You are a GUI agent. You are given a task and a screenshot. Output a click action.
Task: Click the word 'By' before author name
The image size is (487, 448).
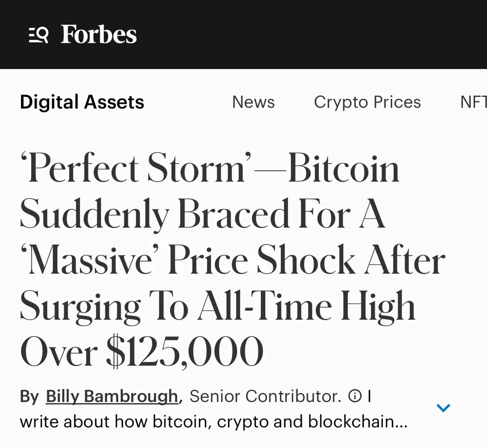(29, 396)
